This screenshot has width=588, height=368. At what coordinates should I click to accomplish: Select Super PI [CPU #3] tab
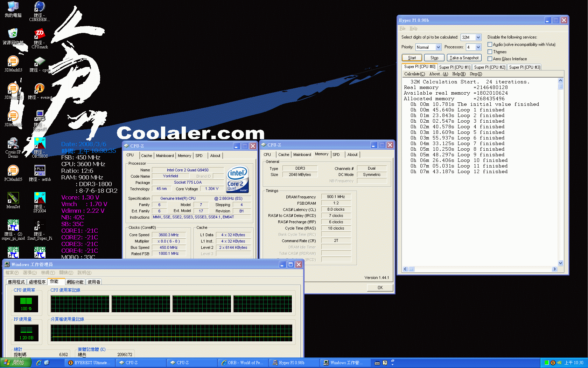pyautogui.click(x=524, y=67)
